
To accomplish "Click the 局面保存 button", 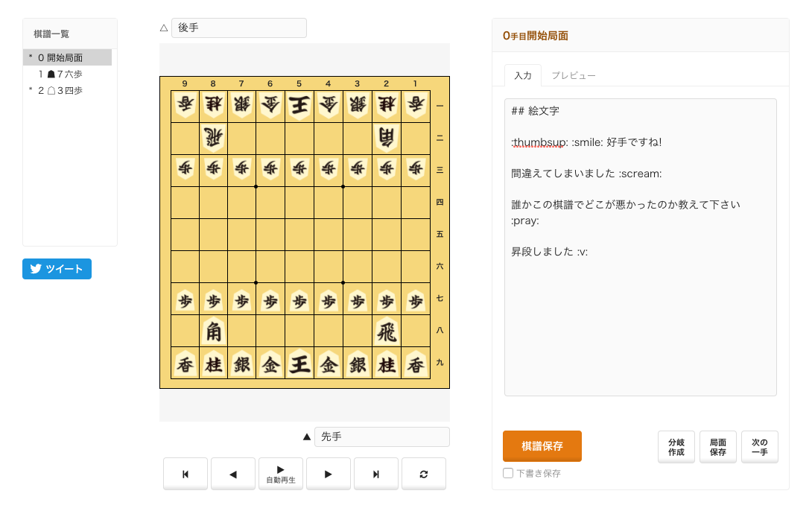I will (x=718, y=447).
